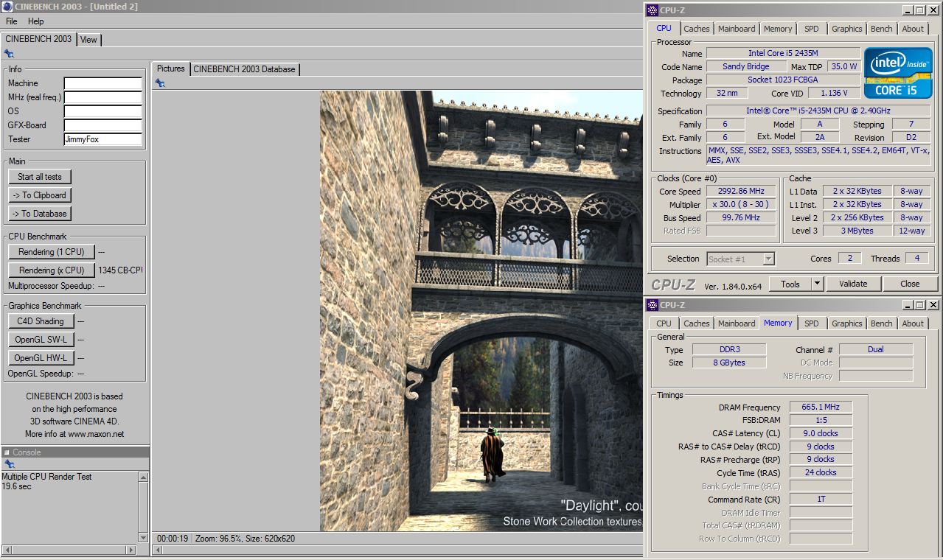Click the Multiplier x 30.0 value
The height and width of the screenshot is (560, 943).
(742, 205)
